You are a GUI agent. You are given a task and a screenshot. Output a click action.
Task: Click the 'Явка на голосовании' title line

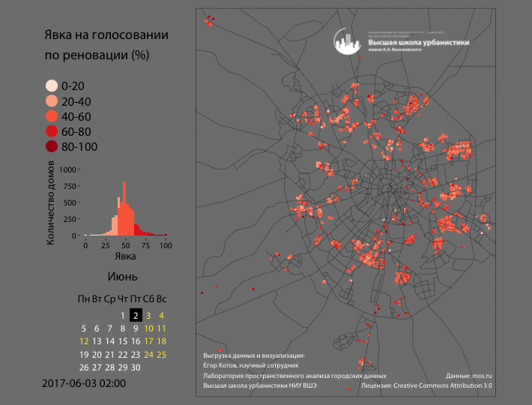click(106, 34)
